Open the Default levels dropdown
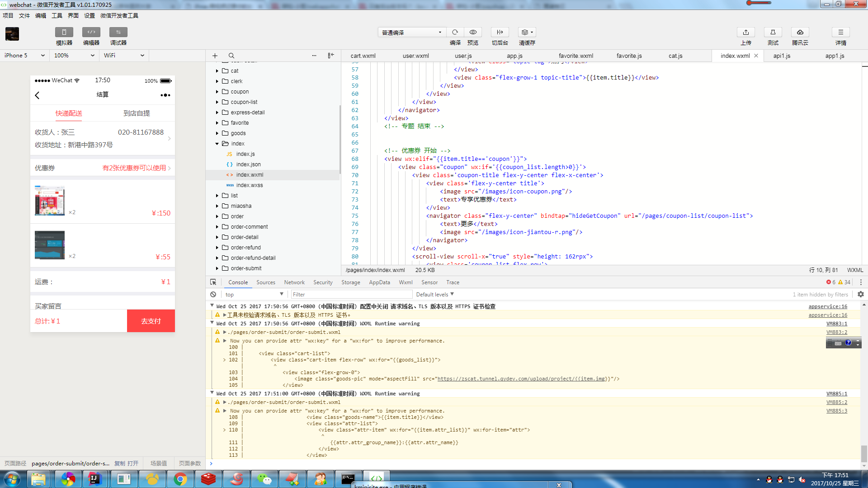Image resolution: width=868 pixels, height=488 pixels. click(435, 295)
